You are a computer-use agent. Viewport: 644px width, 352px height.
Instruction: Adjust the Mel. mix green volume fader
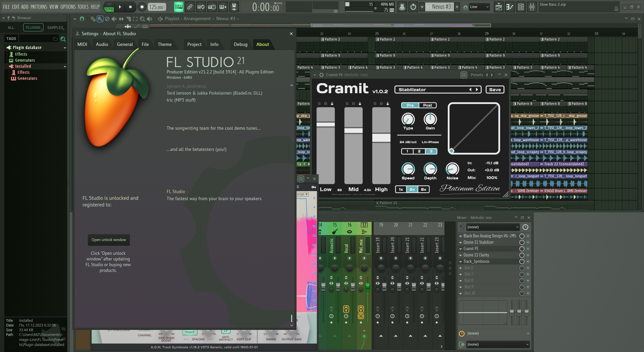tap(368, 287)
